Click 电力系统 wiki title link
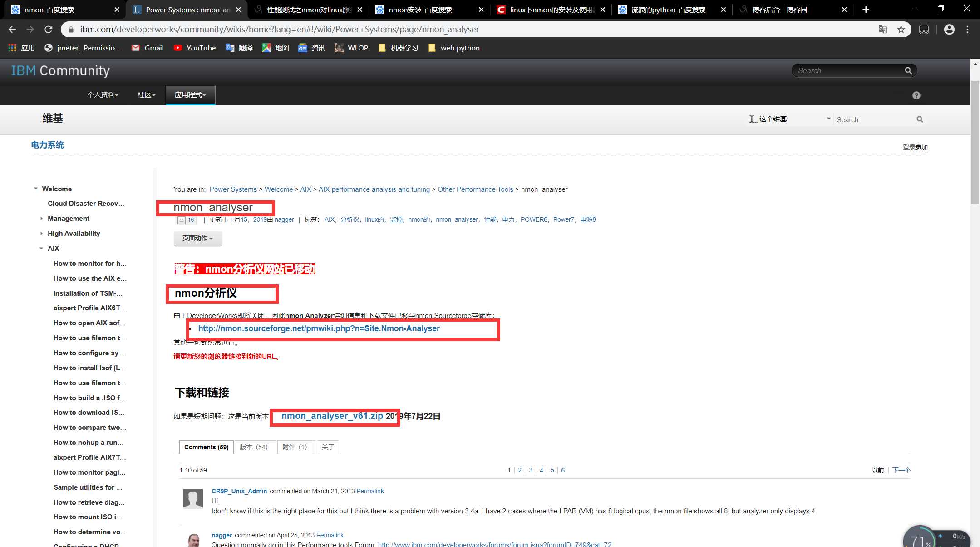 tap(47, 145)
